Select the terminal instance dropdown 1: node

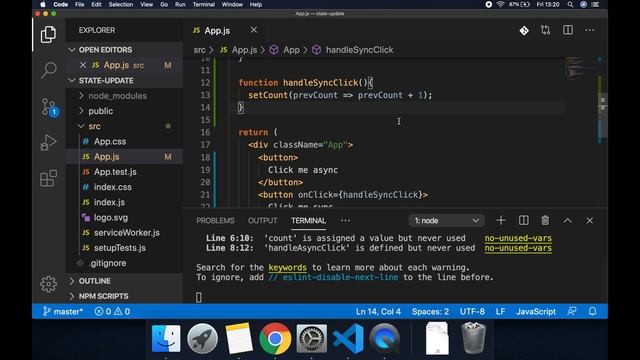pyautogui.click(x=447, y=220)
